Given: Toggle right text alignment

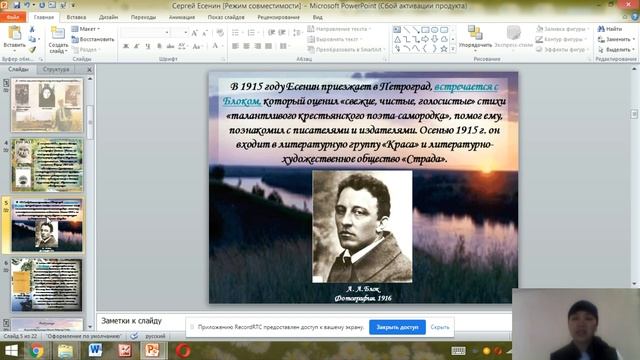Looking at the screenshot, I should pyautogui.click(x=258, y=46).
